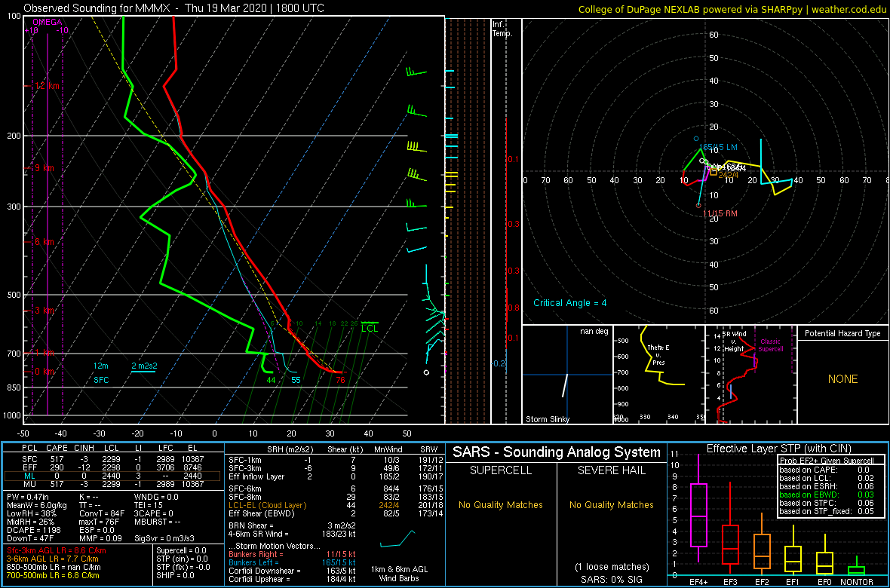This screenshot has height=588, width=890.
Task: Click the '3 km' height marker
Action: click(x=44, y=311)
